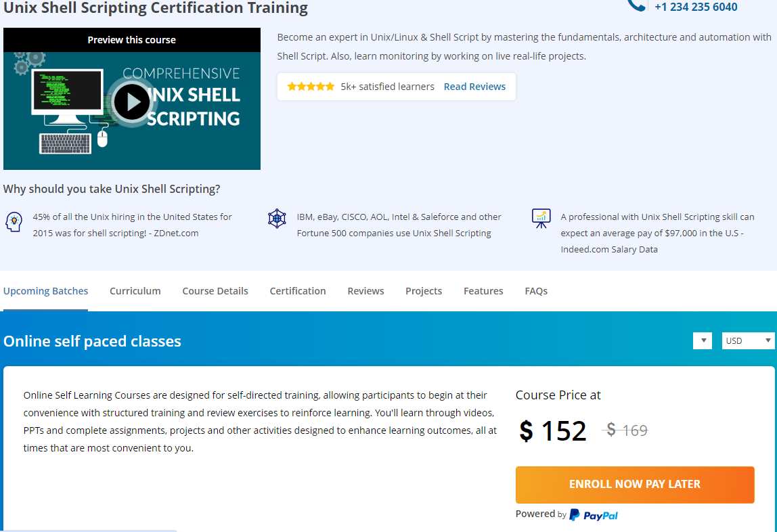This screenshot has height=532, width=777.
Task: Click the phone icon beside the number
Action: pyautogui.click(x=636, y=5)
